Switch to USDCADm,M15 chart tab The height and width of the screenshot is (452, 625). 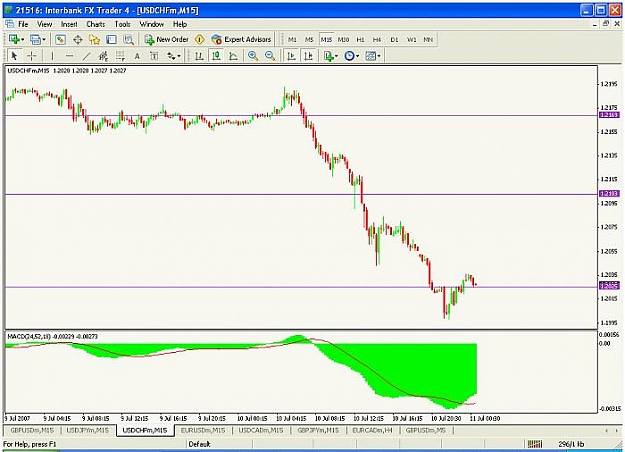[x=261, y=430]
